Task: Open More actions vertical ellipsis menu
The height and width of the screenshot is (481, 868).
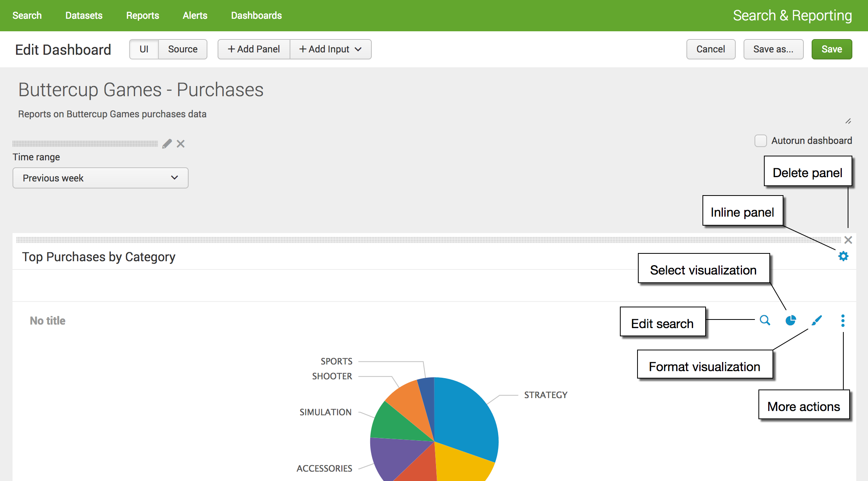Action: (843, 320)
